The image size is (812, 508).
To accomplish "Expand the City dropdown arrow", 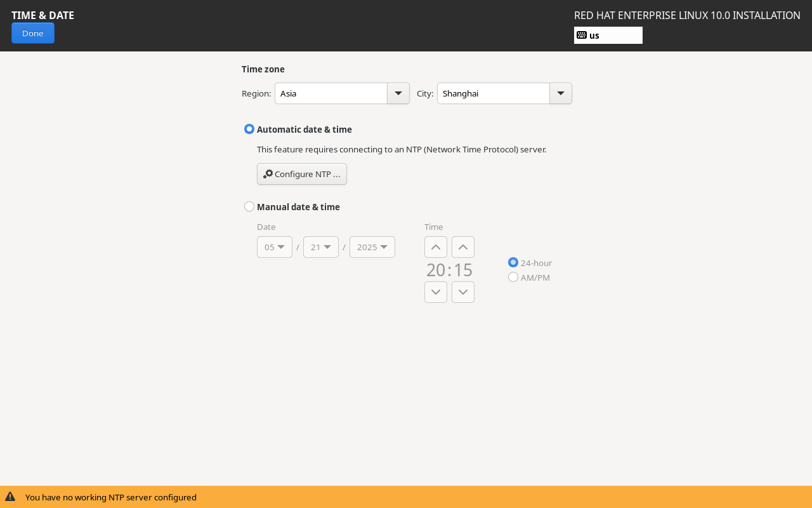I will point(561,93).
